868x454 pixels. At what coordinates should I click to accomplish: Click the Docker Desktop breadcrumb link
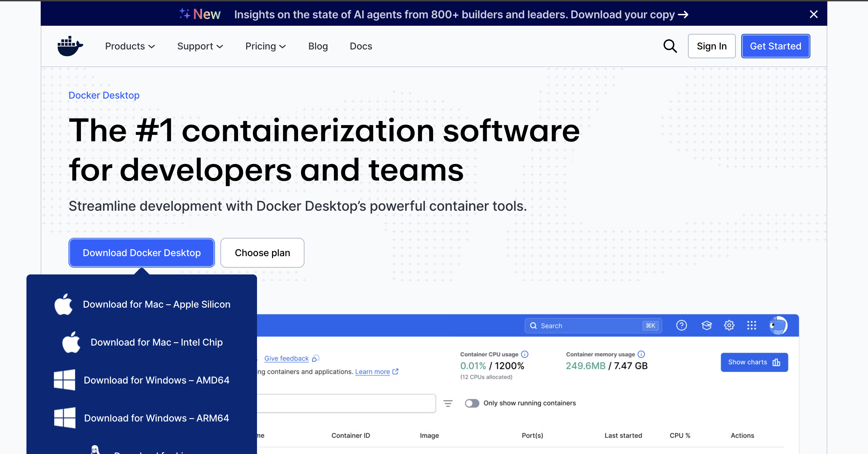(104, 95)
